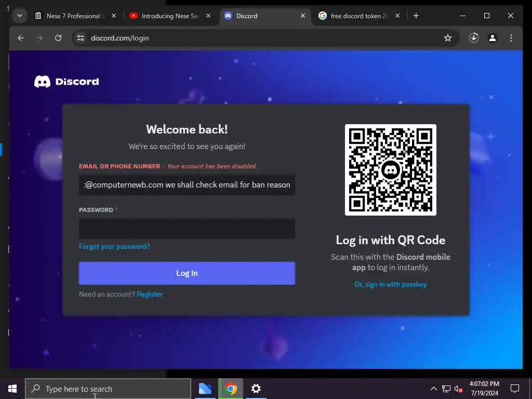
Task: Open the muted volume tray icon
Action: (458, 389)
